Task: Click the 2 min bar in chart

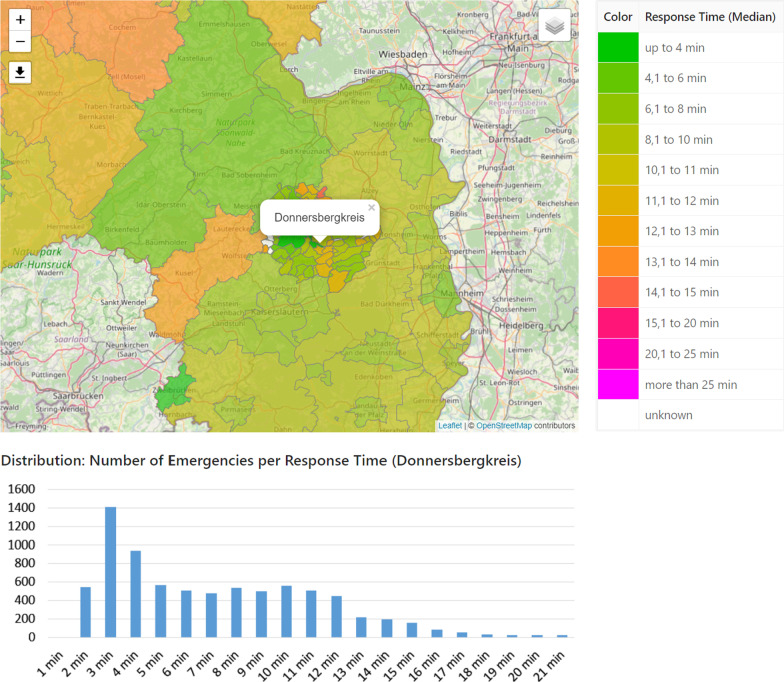Action: [x=85, y=612]
